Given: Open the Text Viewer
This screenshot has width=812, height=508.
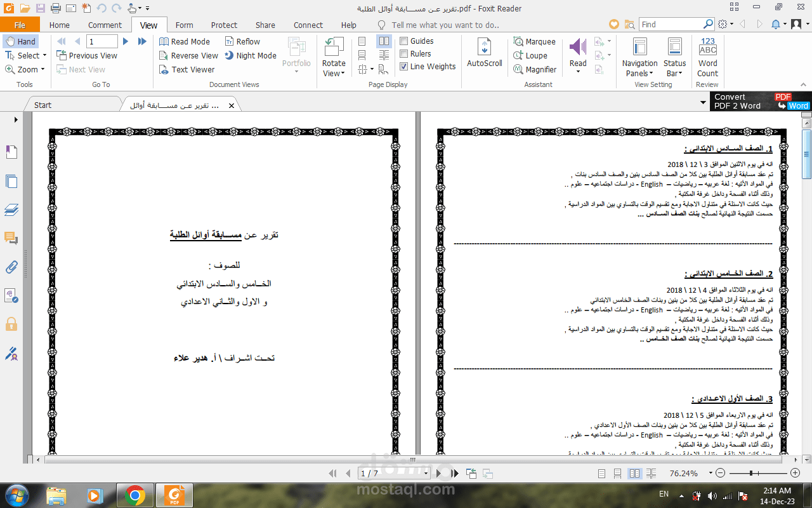Looking at the screenshot, I should click(187, 69).
